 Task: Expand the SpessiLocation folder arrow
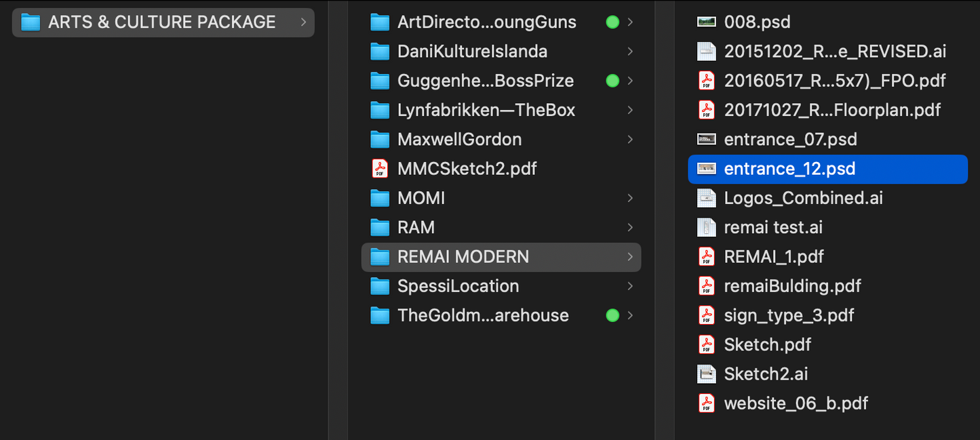point(630,286)
